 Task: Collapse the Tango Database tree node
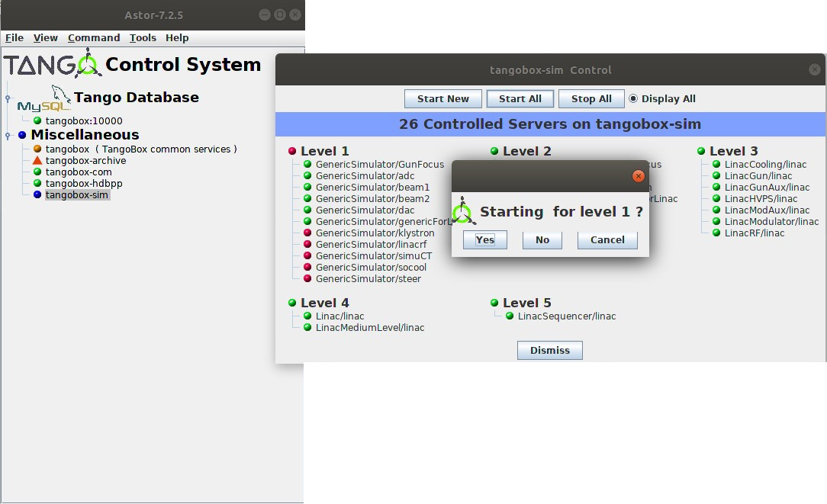[x=8, y=98]
